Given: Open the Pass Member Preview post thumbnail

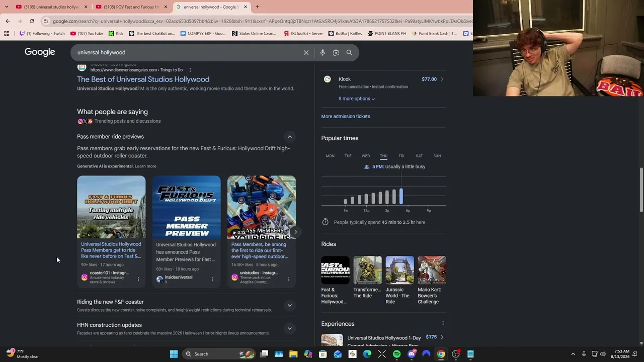Looking at the screenshot, I should (187, 207).
